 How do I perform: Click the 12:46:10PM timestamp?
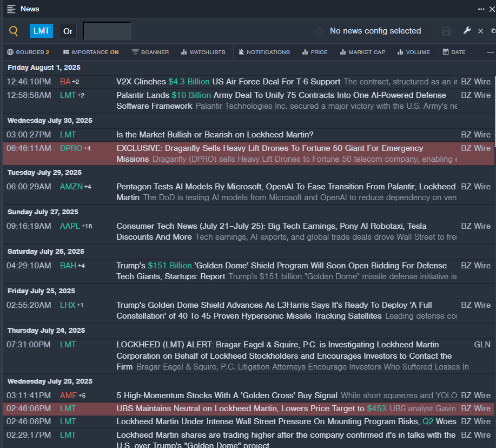click(x=29, y=82)
